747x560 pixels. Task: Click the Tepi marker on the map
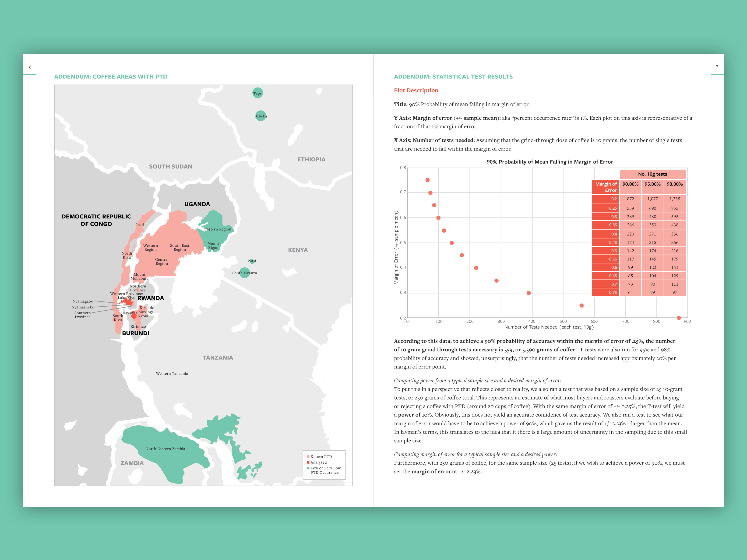click(257, 93)
